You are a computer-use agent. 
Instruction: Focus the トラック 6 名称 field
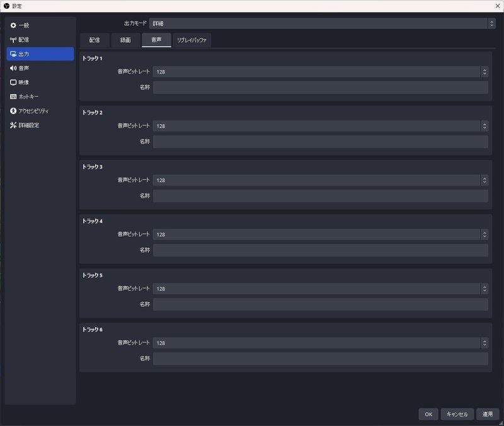pyautogui.click(x=321, y=359)
